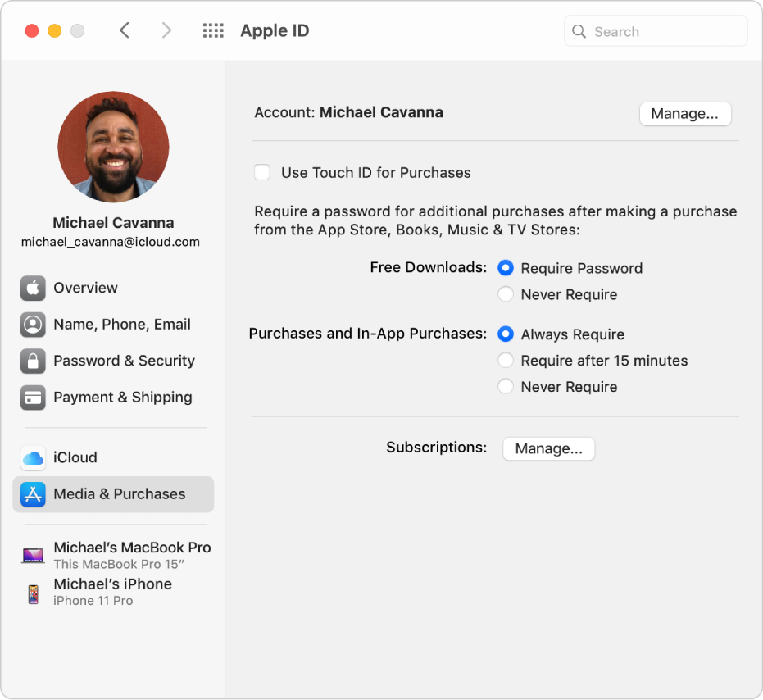Click the forward navigation arrow
Screen dimensions: 763x700
tap(167, 30)
